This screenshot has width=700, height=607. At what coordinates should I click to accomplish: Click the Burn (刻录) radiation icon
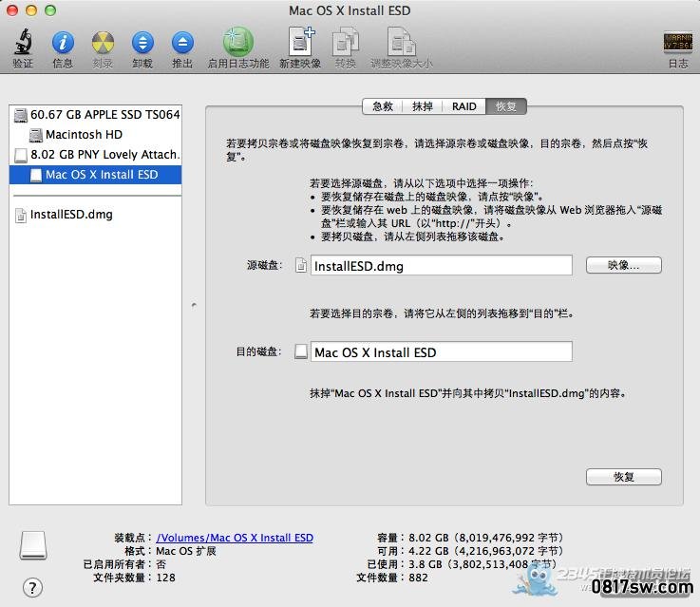104,43
